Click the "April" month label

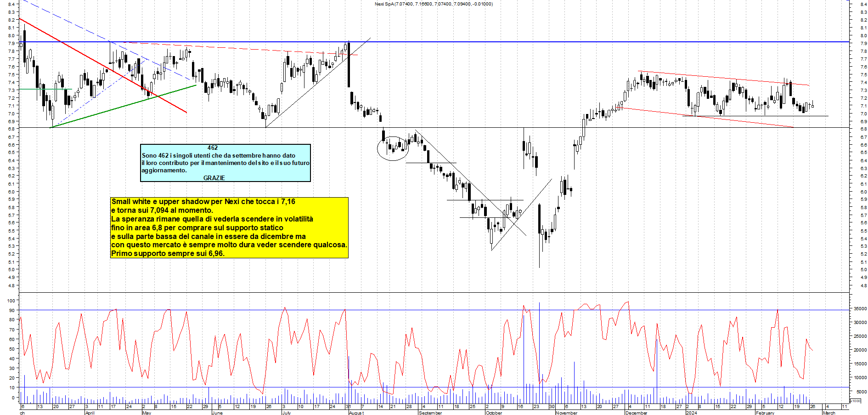pos(90,413)
